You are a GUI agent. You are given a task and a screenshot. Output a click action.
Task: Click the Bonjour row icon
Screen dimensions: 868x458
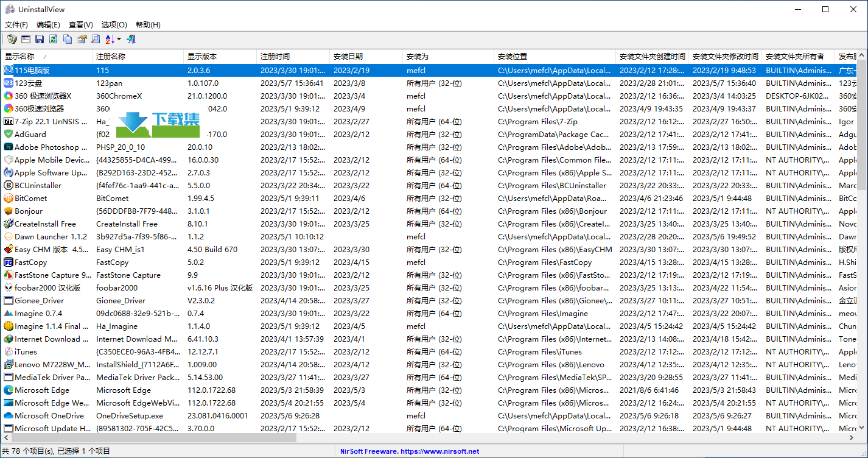point(9,211)
